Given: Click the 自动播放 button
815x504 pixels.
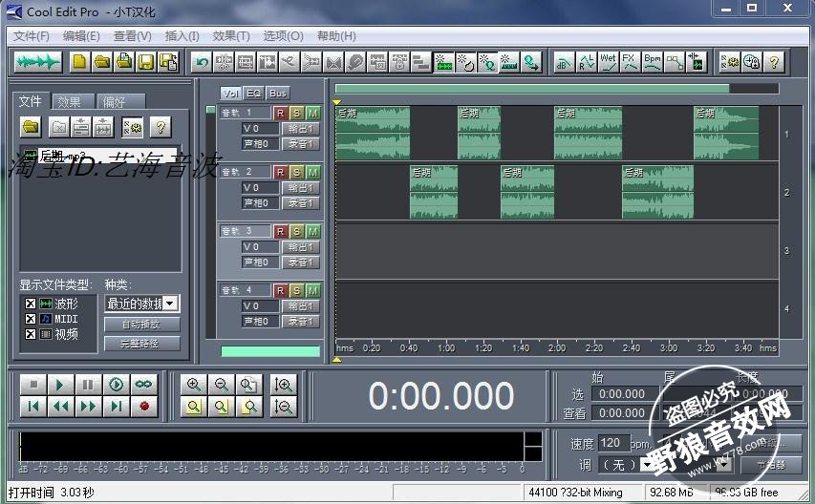Looking at the screenshot, I should click(142, 325).
